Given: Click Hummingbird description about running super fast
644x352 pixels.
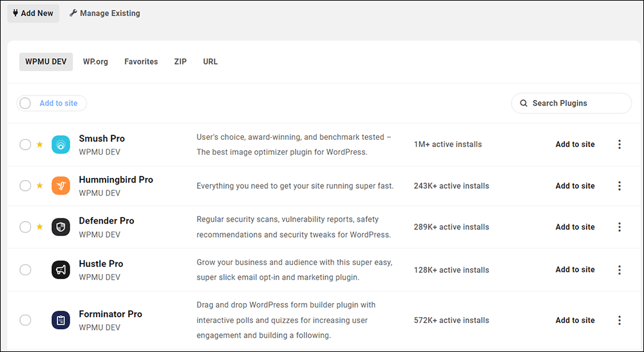Looking at the screenshot, I should click(x=295, y=186).
